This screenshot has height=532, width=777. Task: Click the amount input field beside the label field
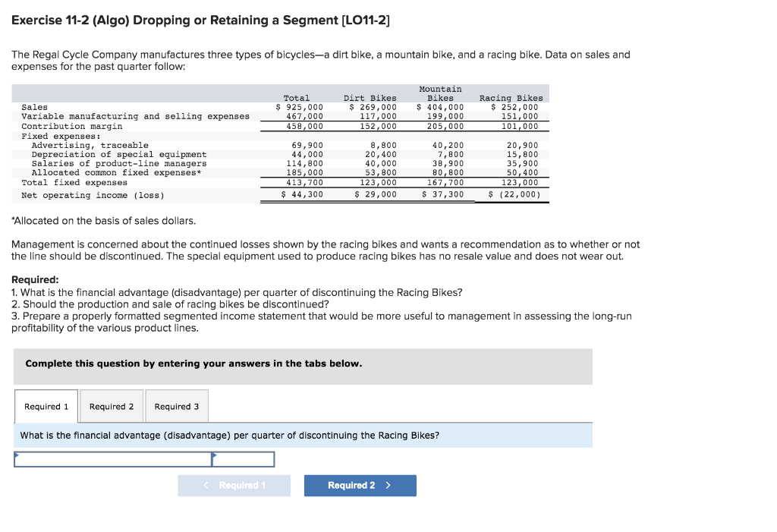tap(244, 459)
